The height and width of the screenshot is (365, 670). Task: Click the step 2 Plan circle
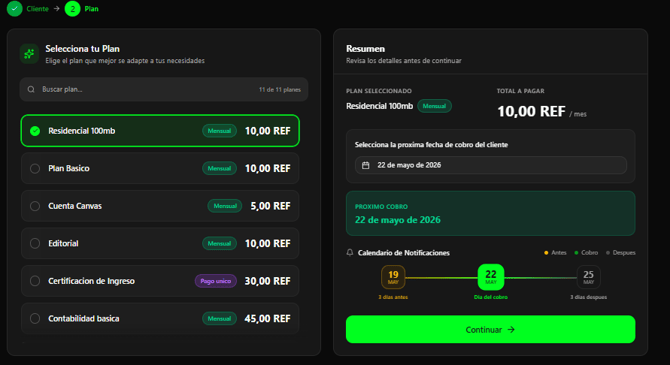73,9
